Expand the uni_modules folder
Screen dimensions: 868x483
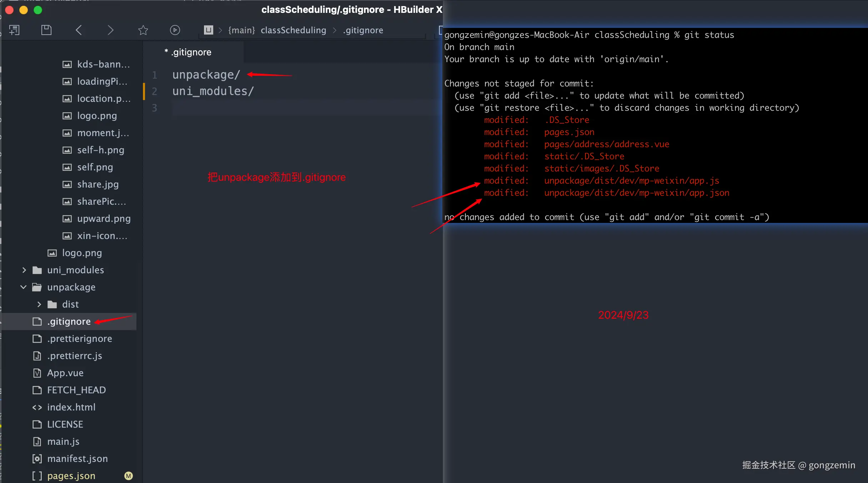point(24,270)
